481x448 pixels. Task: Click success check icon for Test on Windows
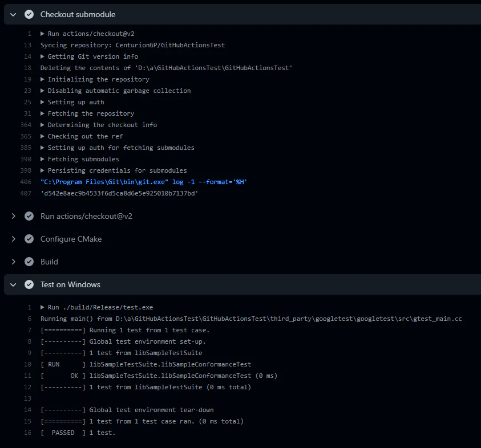29,284
